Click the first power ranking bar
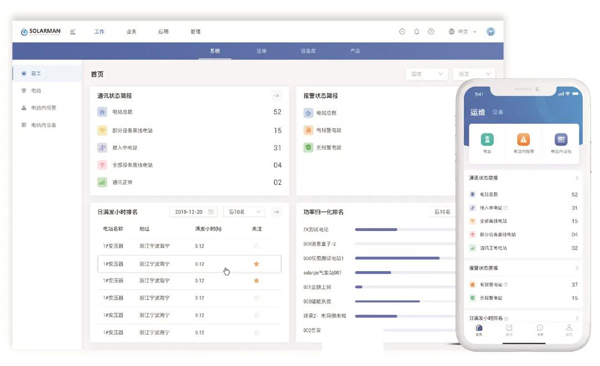The height and width of the screenshot is (366, 600). pyautogui.click(x=376, y=229)
